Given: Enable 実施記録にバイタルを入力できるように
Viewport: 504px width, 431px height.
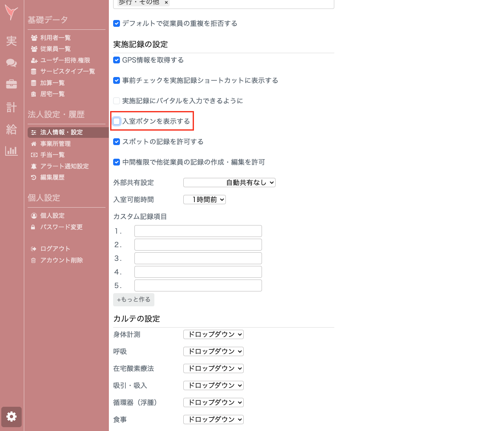Looking at the screenshot, I should pyautogui.click(x=116, y=100).
